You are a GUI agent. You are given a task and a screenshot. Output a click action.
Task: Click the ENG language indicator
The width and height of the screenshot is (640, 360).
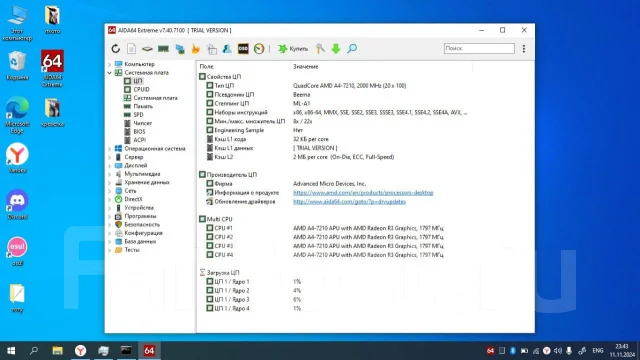[x=598, y=351]
